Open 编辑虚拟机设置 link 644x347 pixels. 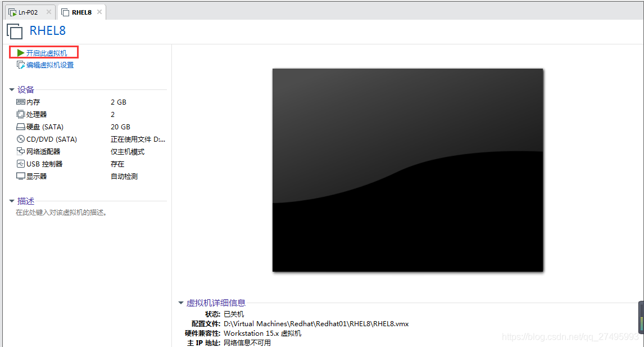coord(49,65)
